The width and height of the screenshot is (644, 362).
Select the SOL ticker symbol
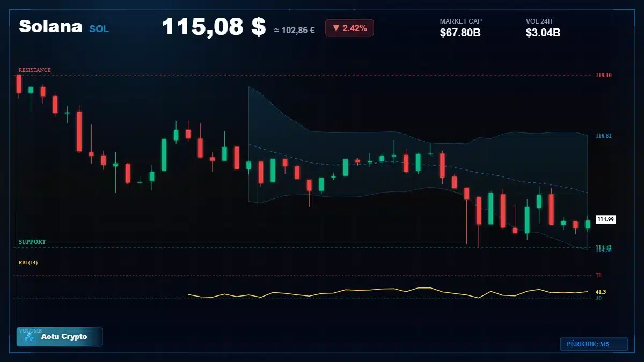pos(99,29)
